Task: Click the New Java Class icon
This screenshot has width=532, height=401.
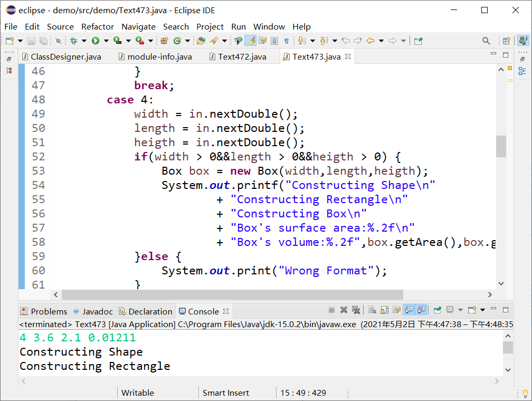Action: point(177,41)
